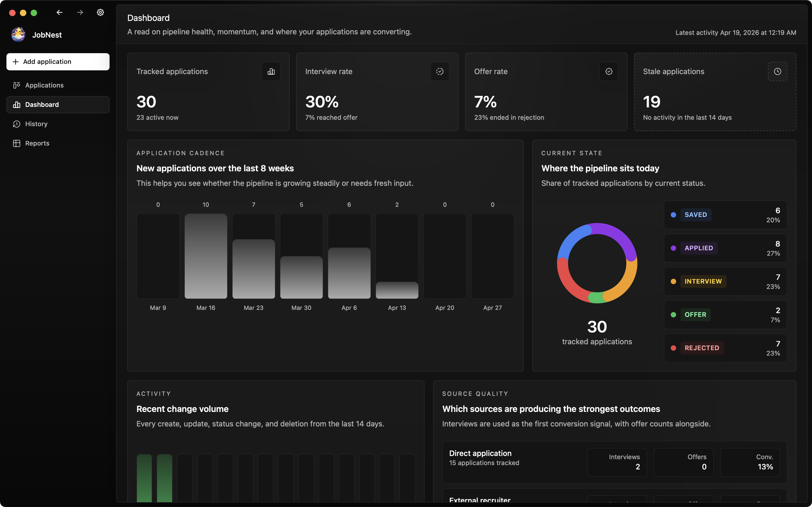Click the badge icon on Offer rate card
This screenshot has width=812, height=507.
click(608, 71)
